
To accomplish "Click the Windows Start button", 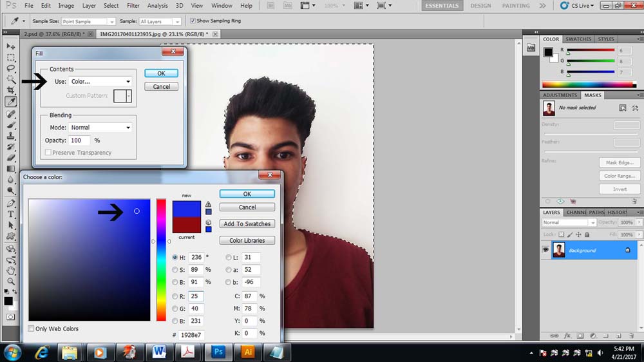I will [x=12, y=352].
